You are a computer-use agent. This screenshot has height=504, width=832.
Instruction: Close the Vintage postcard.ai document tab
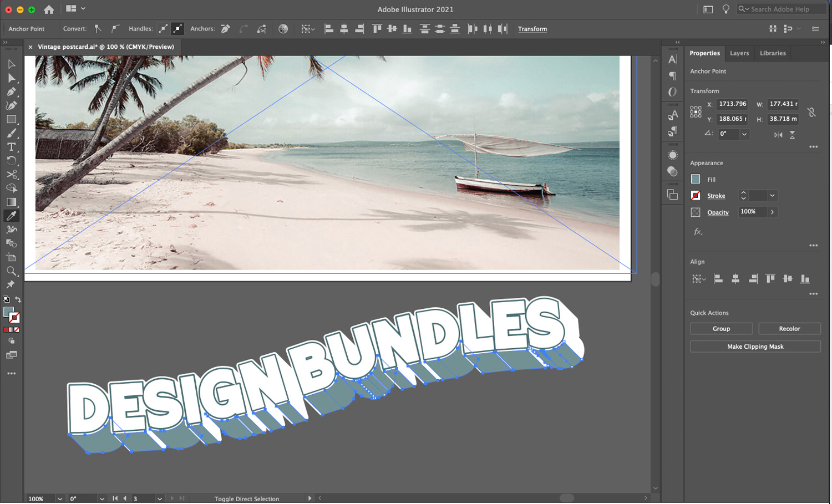31,47
